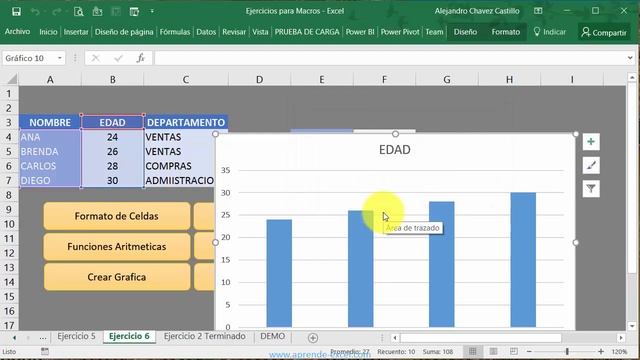Click the Insert Function fx icon
The image size is (640, 360).
(141, 58)
